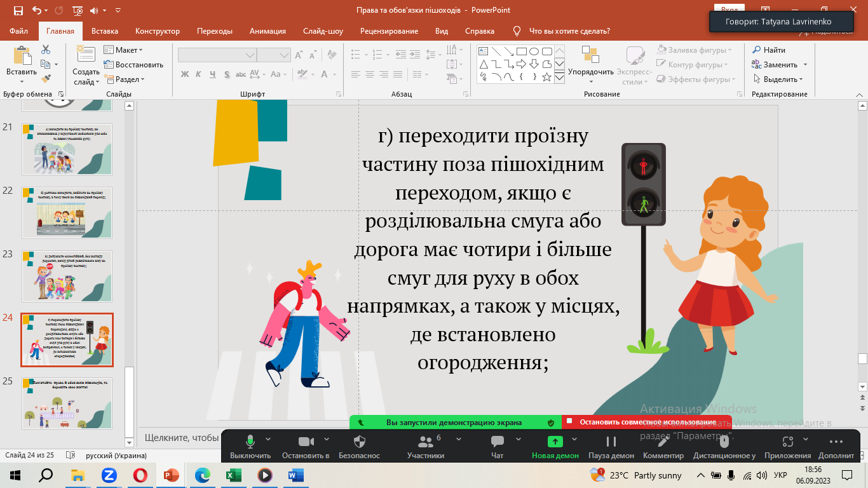Open Zoom Дополнительно more options
868x488 pixels.
(x=836, y=447)
